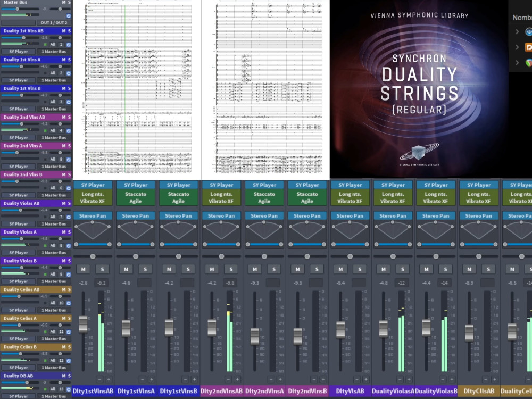Toggle power icon on Duality Violas A
This screenshot has height=399, width=532.
tap(69, 246)
